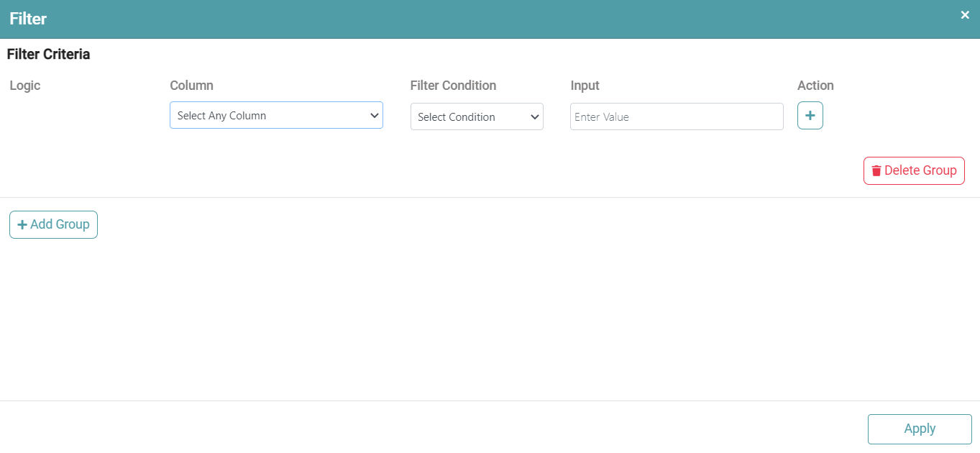
Task: Click the Add Group button
Action: tap(53, 224)
